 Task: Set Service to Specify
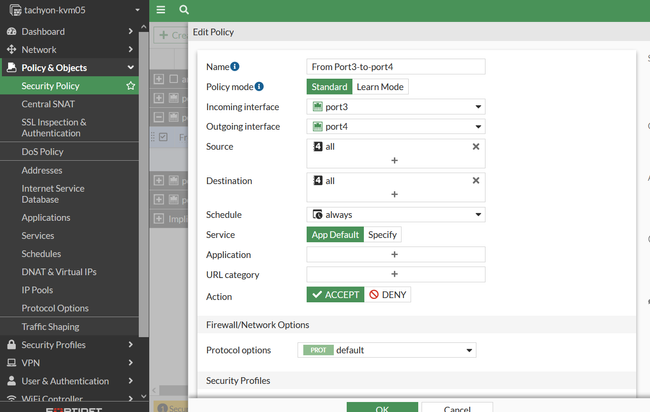[x=382, y=235]
